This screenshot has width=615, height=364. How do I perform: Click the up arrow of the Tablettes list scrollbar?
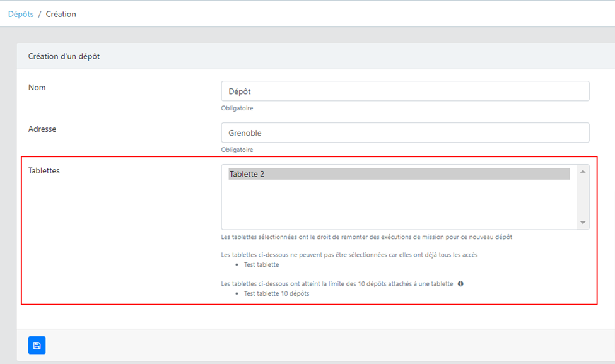[583, 172]
